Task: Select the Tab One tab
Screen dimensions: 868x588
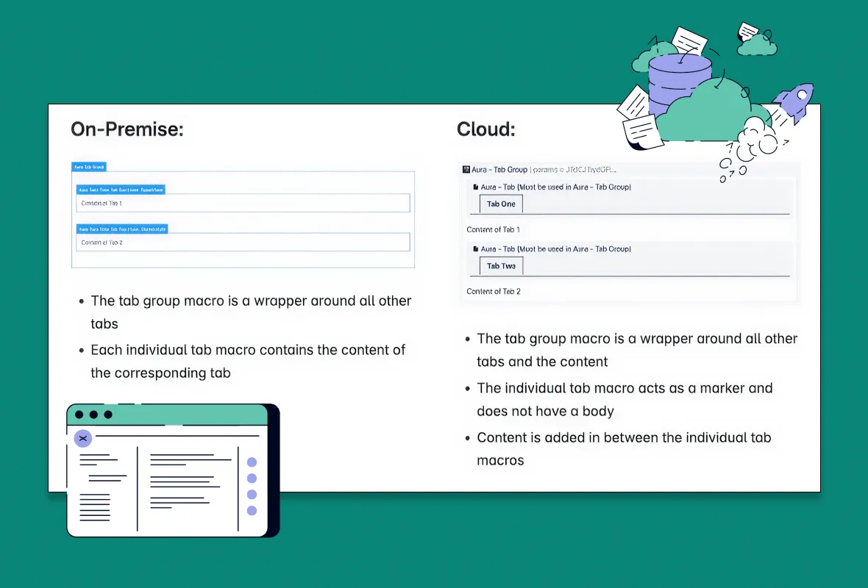Action: pyautogui.click(x=501, y=204)
